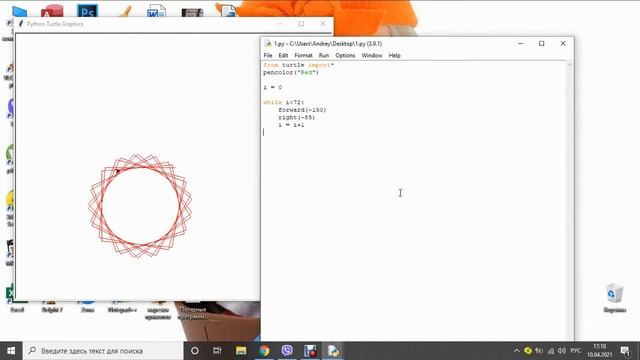The image size is (640, 360).
Task: Switch the РУС input language indicator
Action: click(576, 351)
